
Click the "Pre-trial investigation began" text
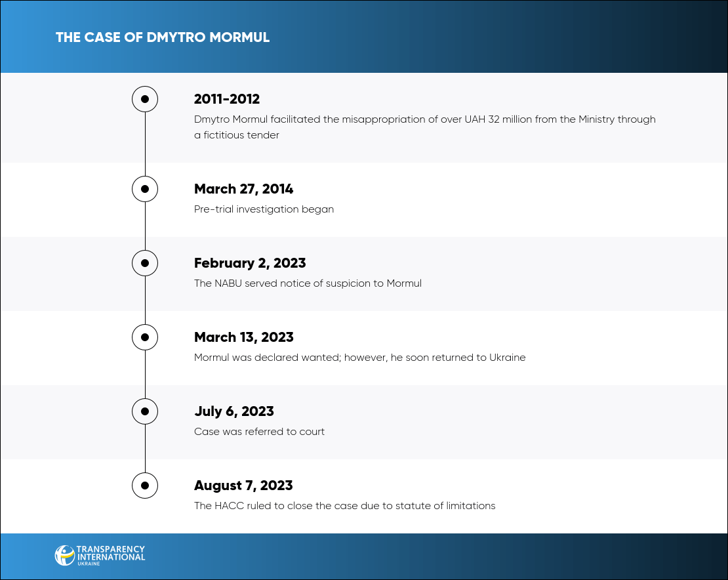point(264,209)
